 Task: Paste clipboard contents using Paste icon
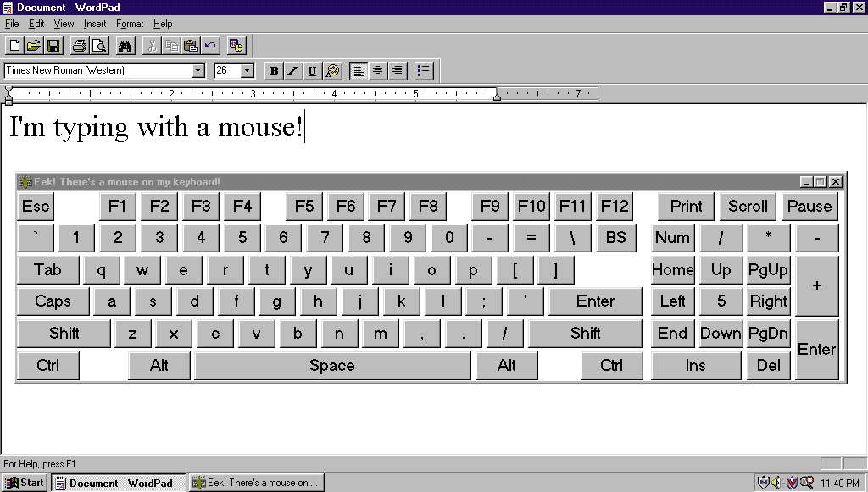click(x=191, y=46)
